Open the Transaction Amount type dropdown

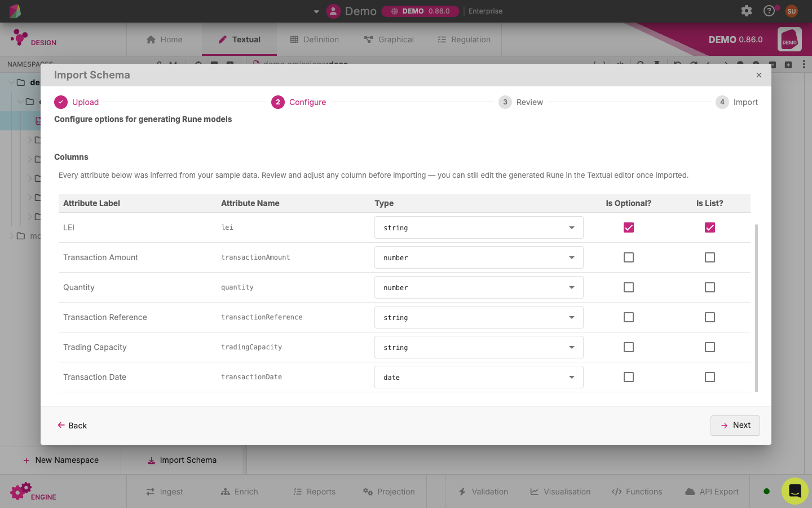[x=479, y=257]
